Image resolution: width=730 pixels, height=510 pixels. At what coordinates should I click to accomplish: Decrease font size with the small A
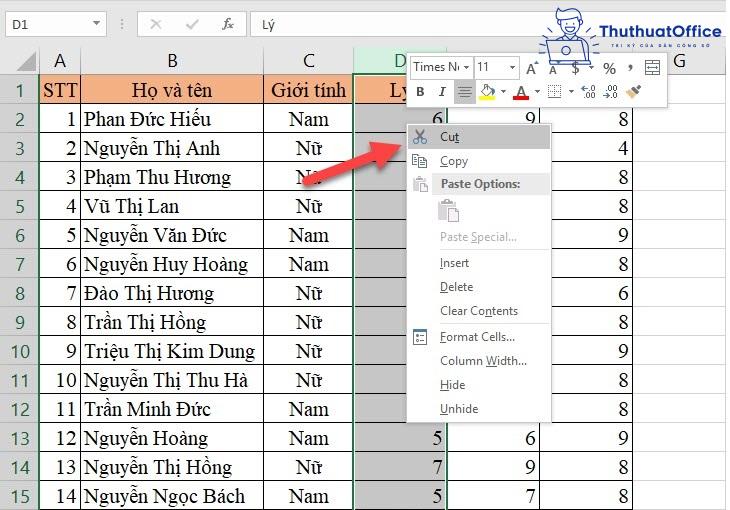pos(553,69)
